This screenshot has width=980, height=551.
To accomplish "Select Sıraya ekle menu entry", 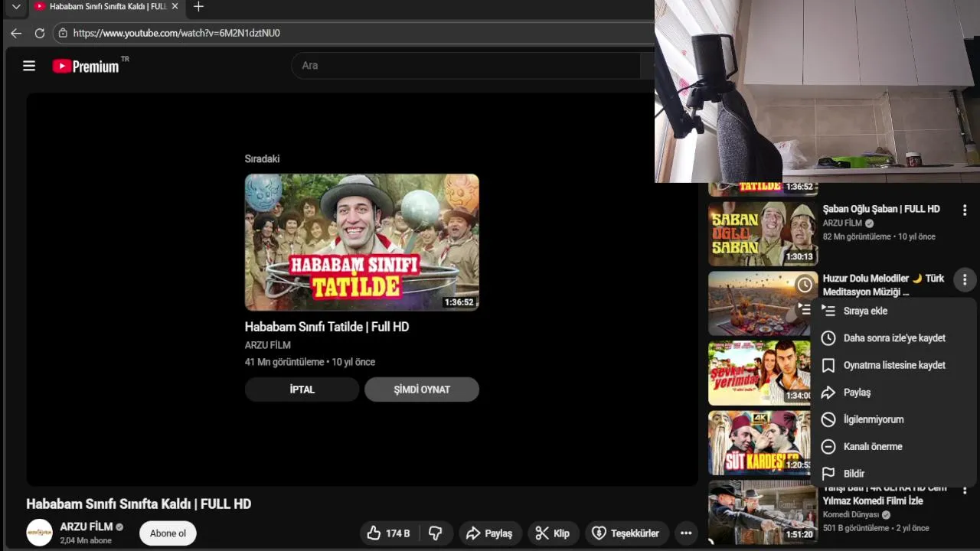I will click(893, 311).
